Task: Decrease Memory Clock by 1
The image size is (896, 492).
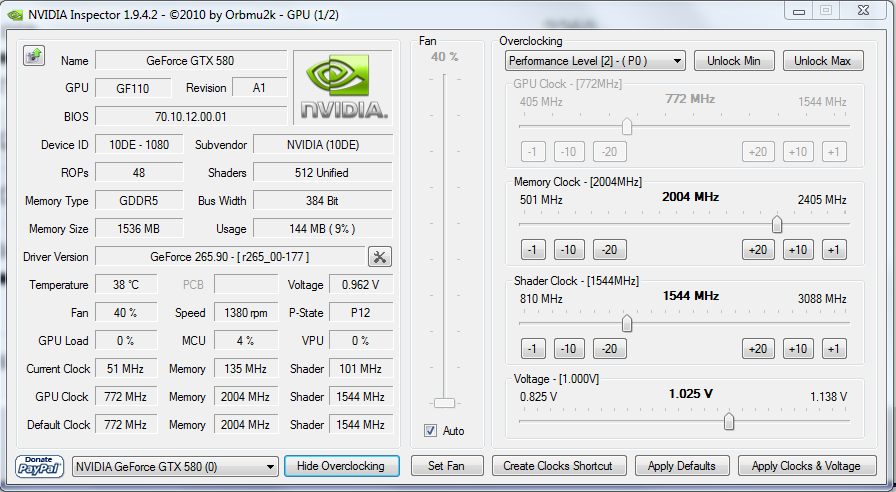Action: pyautogui.click(x=533, y=250)
